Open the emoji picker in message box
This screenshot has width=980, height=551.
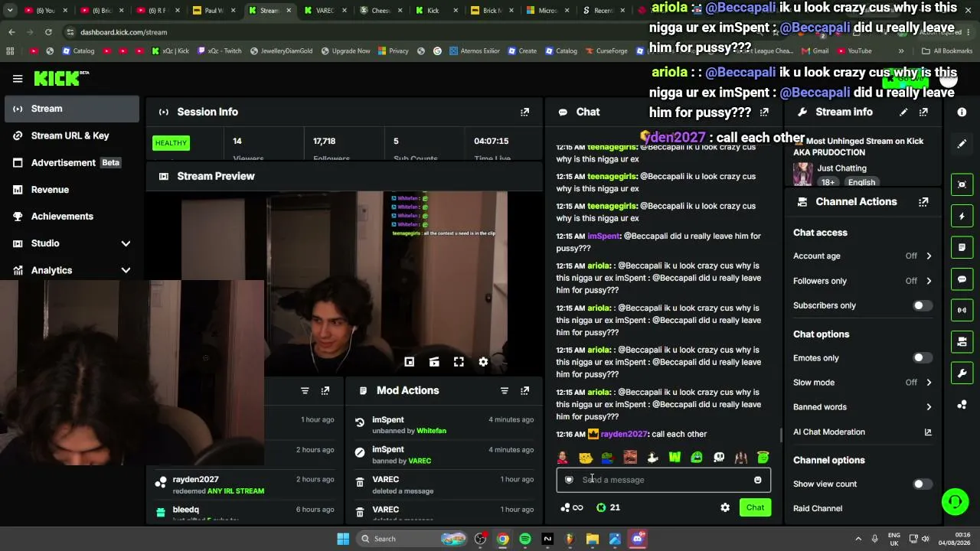tap(758, 480)
